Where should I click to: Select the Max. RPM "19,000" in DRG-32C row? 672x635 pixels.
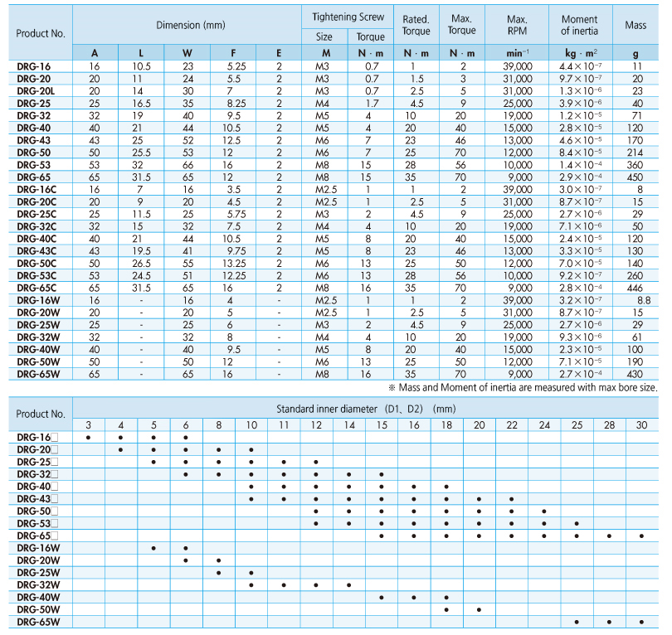coord(518,226)
